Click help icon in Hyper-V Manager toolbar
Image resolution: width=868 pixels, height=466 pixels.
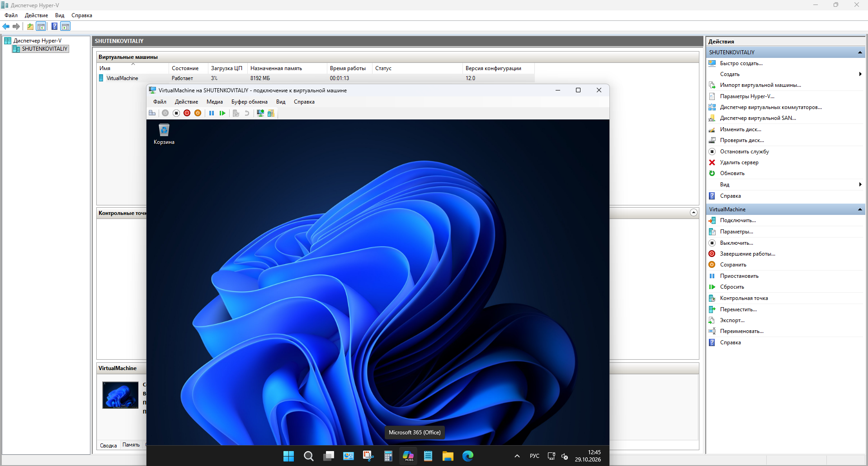pyautogui.click(x=54, y=26)
